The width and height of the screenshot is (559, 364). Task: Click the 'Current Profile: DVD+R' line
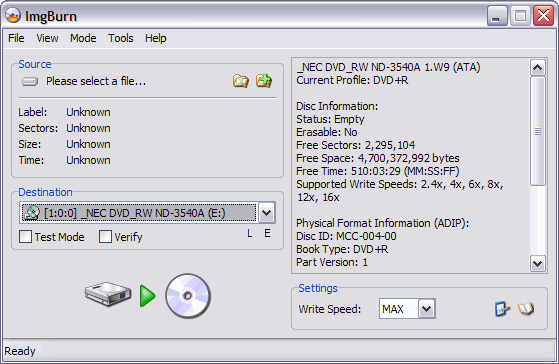point(352,80)
